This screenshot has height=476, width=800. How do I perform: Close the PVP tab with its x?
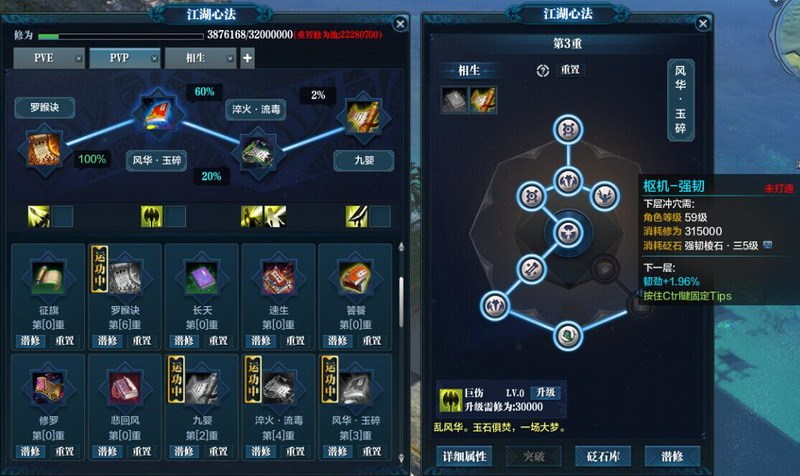(x=154, y=59)
